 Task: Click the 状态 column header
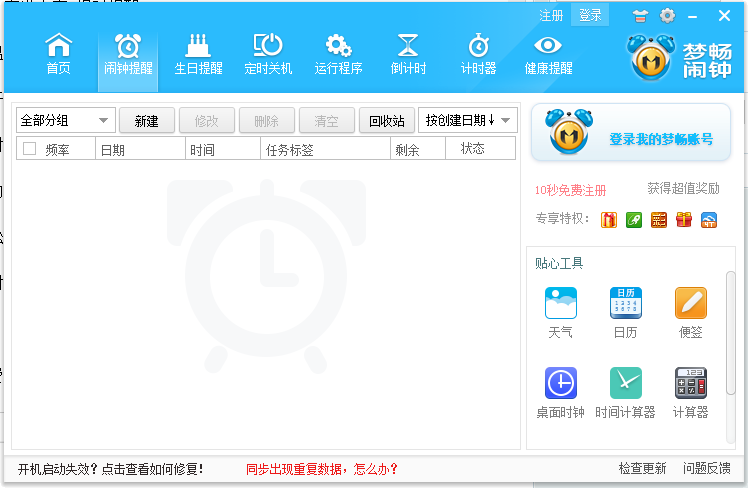pos(480,148)
